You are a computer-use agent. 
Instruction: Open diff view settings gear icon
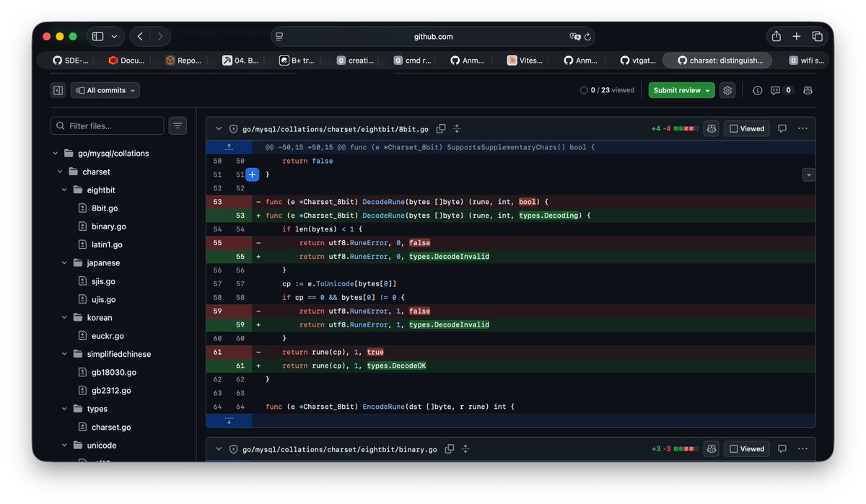click(x=727, y=90)
